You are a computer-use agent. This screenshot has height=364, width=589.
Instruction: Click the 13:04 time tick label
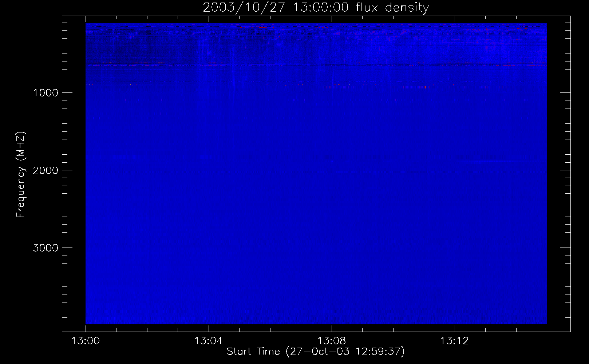[x=208, y=341]
